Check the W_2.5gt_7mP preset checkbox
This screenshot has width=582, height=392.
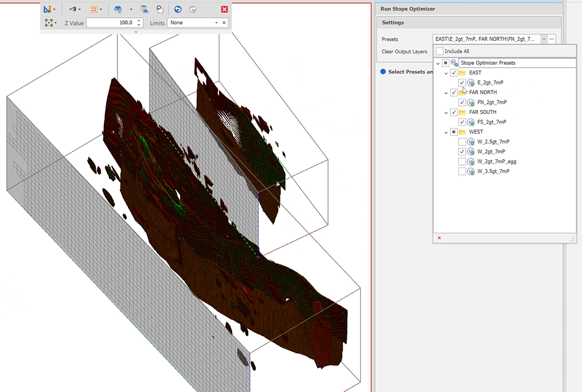pyautogui.click(x=462, y=142)
